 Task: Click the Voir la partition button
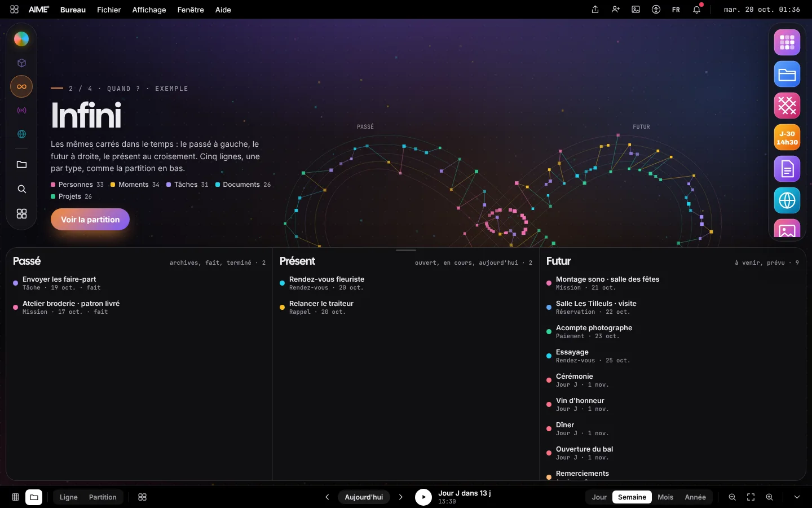90,220
